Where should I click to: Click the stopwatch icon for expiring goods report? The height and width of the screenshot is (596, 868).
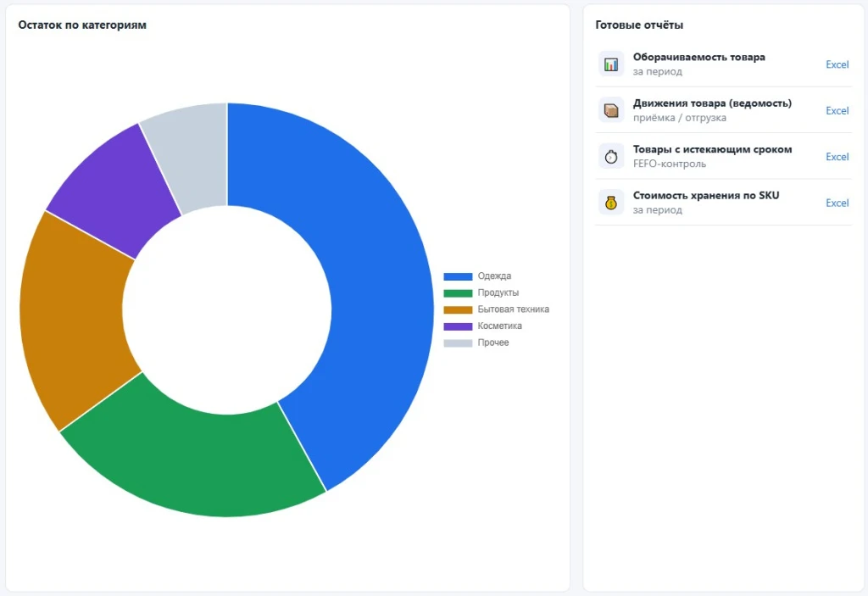611,157
